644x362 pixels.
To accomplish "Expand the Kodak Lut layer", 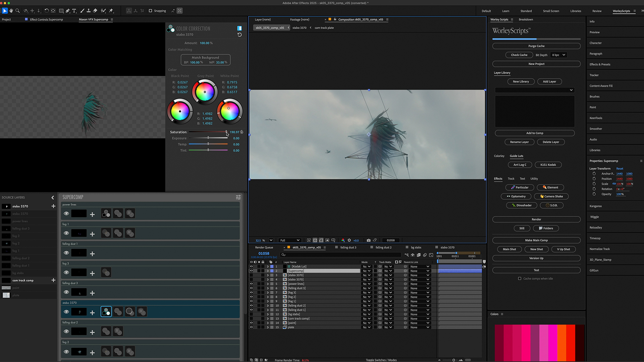I will coord(268,267).
